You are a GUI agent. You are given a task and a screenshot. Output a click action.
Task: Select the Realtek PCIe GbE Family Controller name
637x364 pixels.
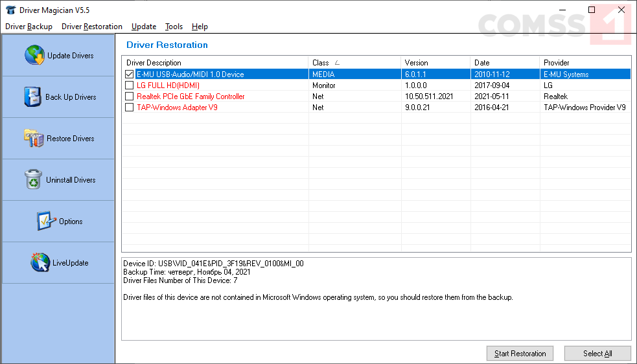click(191, 97)
